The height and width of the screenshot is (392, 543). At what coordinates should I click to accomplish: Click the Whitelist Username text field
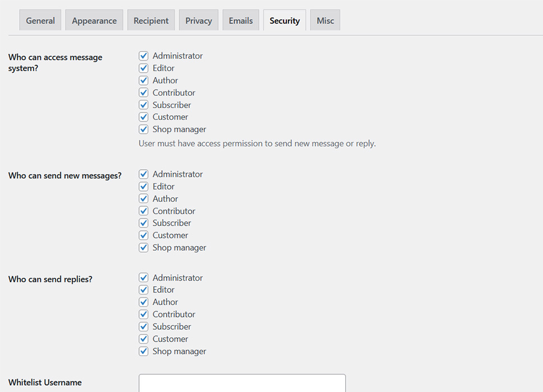point(242,383)
